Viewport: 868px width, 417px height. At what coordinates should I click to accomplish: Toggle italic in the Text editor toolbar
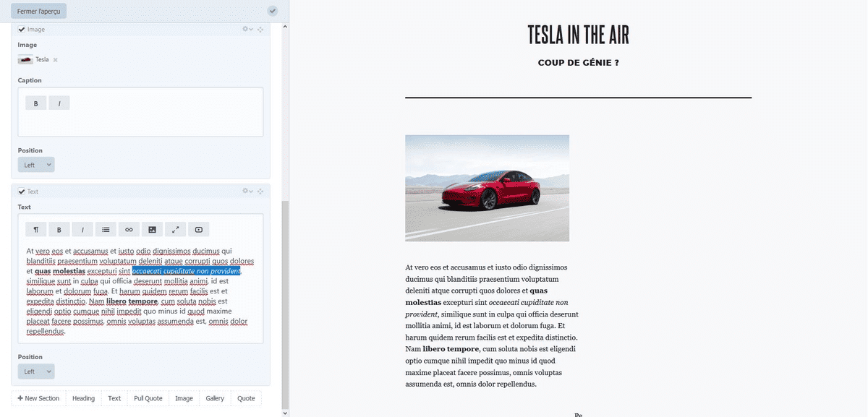[x=82, y=230]
